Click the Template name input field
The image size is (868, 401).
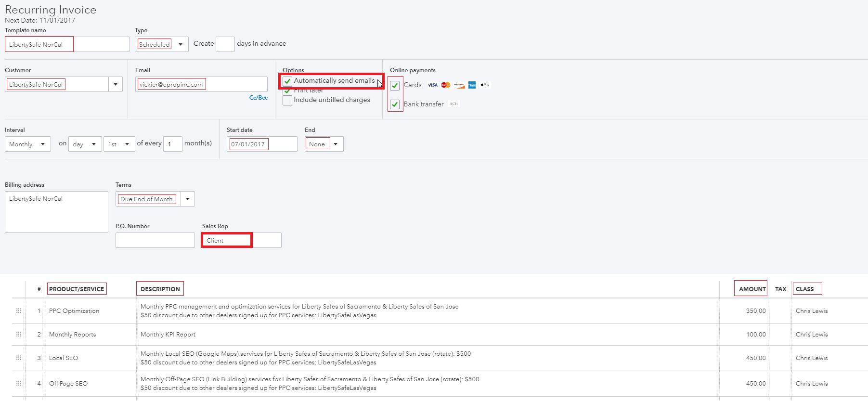pos(67,44)
